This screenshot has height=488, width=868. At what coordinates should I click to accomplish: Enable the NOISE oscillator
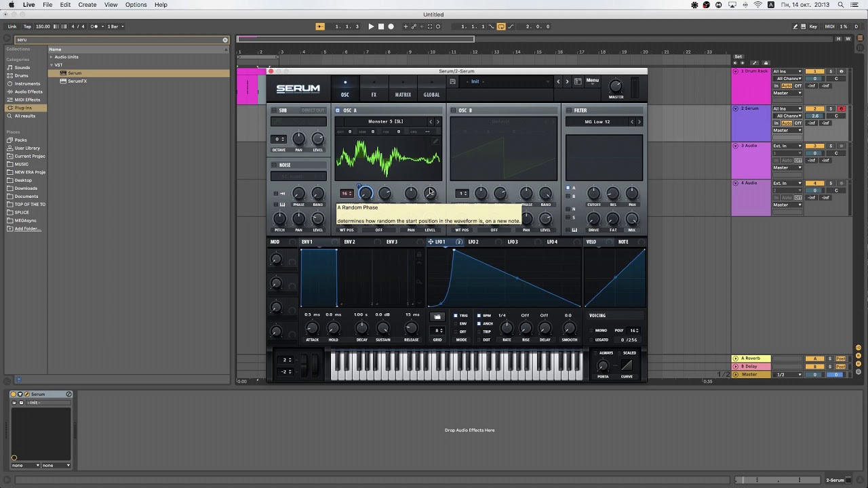coord(274,165)
